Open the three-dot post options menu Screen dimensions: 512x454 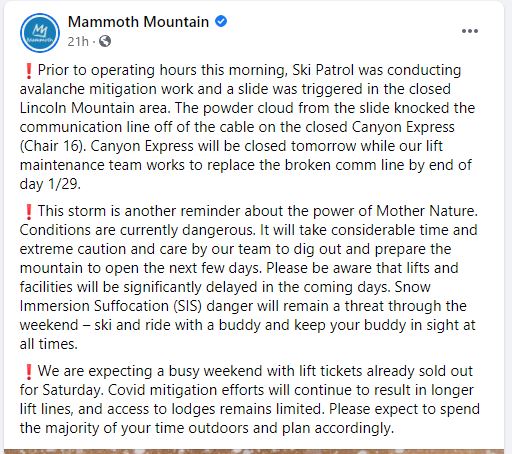(470, 31)
